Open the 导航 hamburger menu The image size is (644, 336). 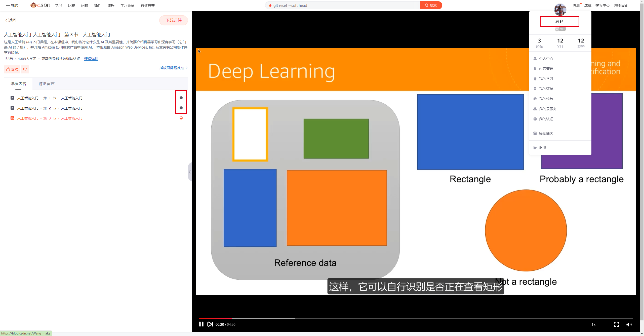(x=12, y=5)
